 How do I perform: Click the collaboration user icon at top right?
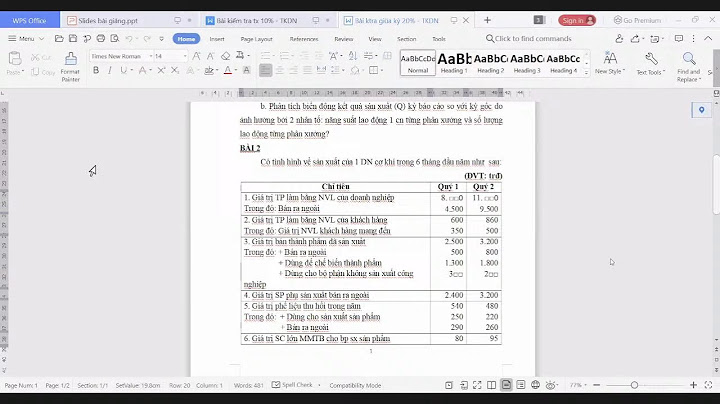tap(619, 39)
